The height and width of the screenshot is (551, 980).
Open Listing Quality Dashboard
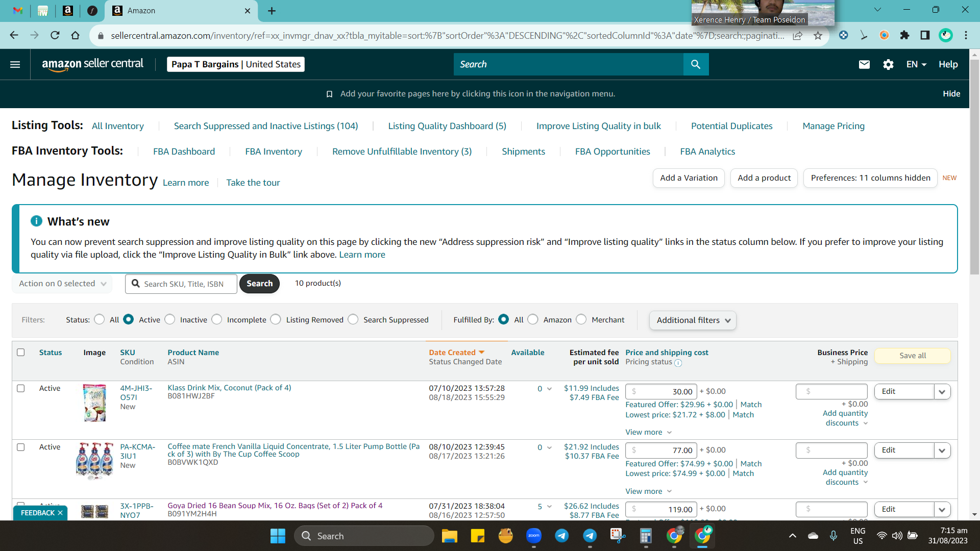447,126
